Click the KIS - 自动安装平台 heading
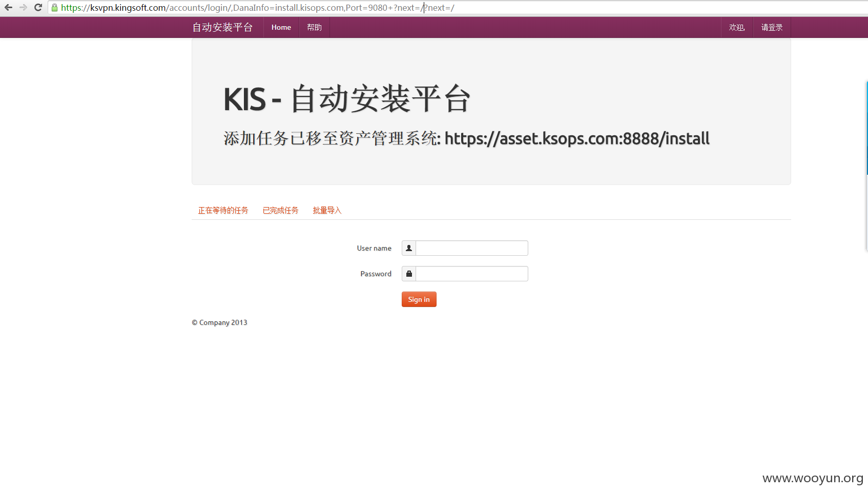This screenshot has width=868, height=493. [347, 98]
